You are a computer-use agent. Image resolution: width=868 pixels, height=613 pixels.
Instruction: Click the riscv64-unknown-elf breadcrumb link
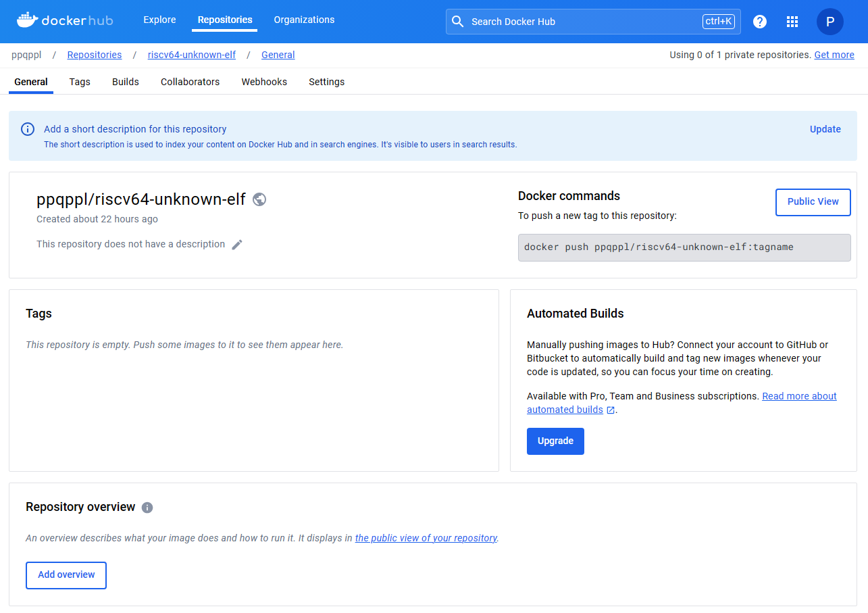click(192, 55)
